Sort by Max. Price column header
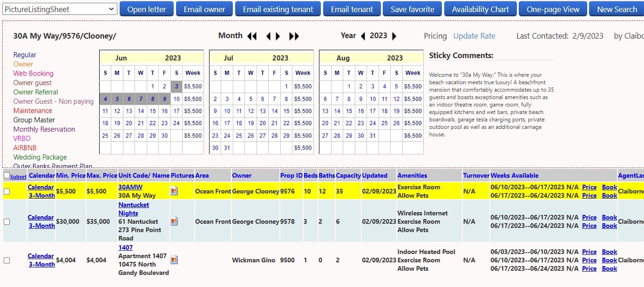Image resolution: width=644 pixels, height=287 pixels. [102, 175]
